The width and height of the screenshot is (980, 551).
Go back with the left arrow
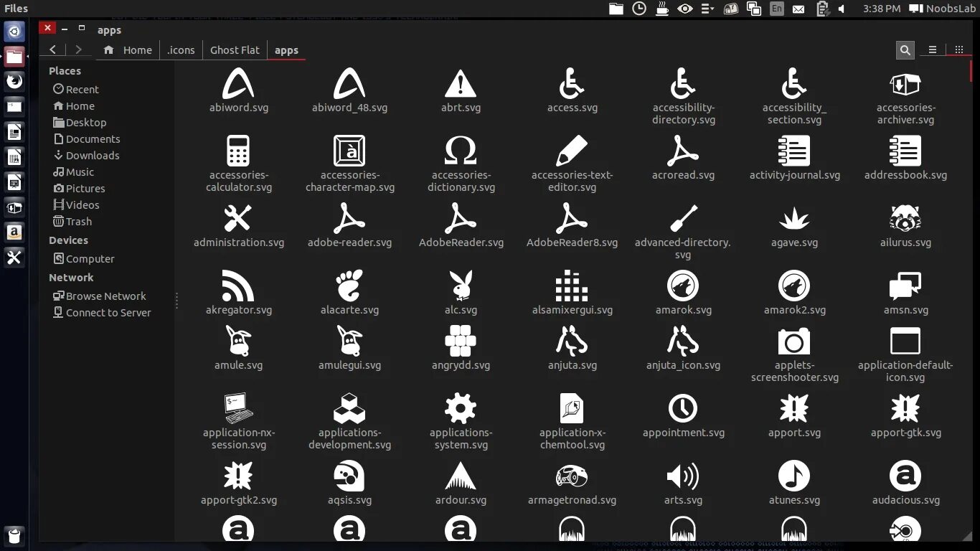pyautogui.click(x=53, y=50)
